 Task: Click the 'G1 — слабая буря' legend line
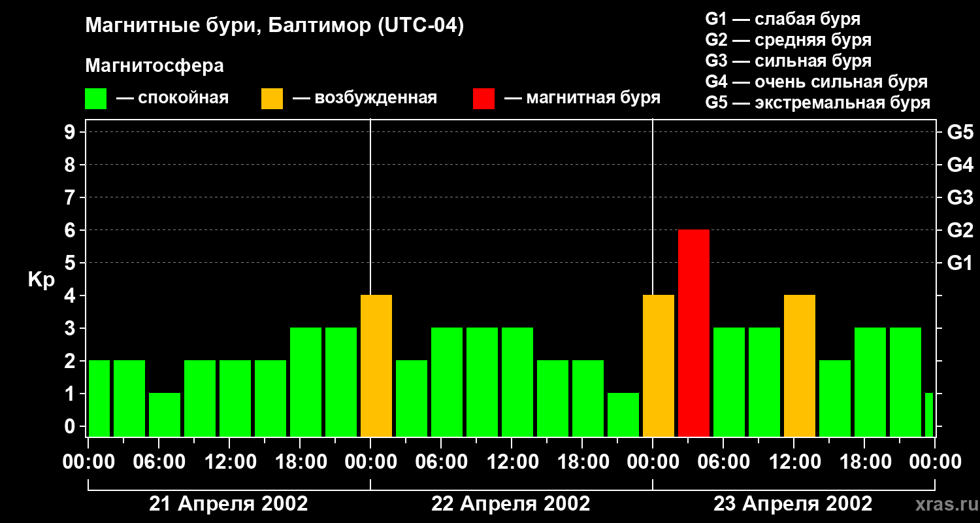tap(783, 19)
